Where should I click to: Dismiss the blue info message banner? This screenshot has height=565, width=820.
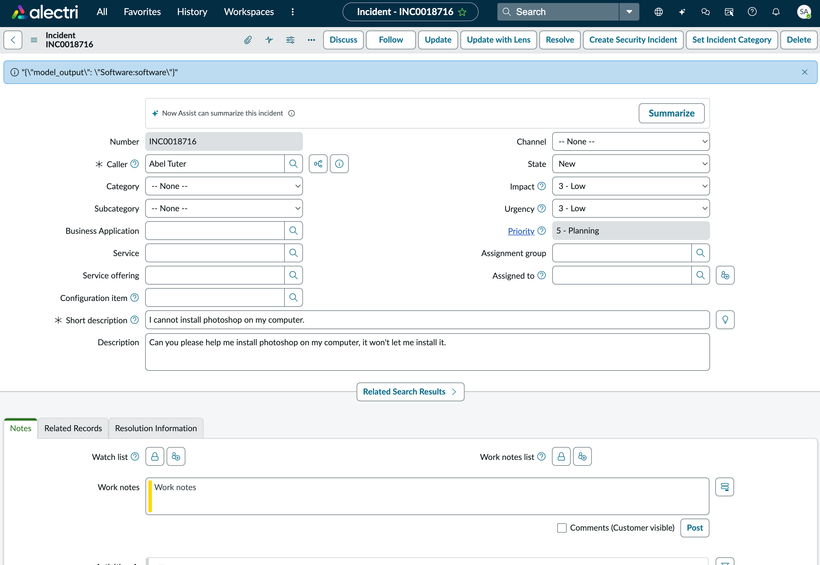pyautogui.click(x=804, y=72)
